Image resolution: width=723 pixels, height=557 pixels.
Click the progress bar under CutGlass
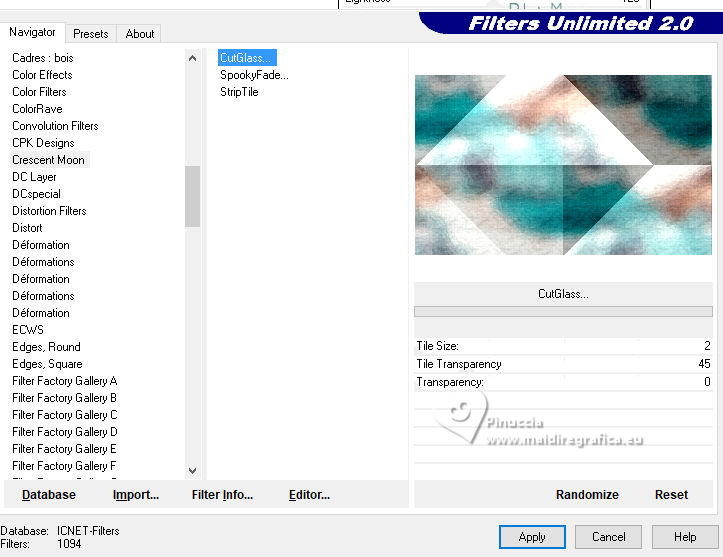tap(563, 312)
